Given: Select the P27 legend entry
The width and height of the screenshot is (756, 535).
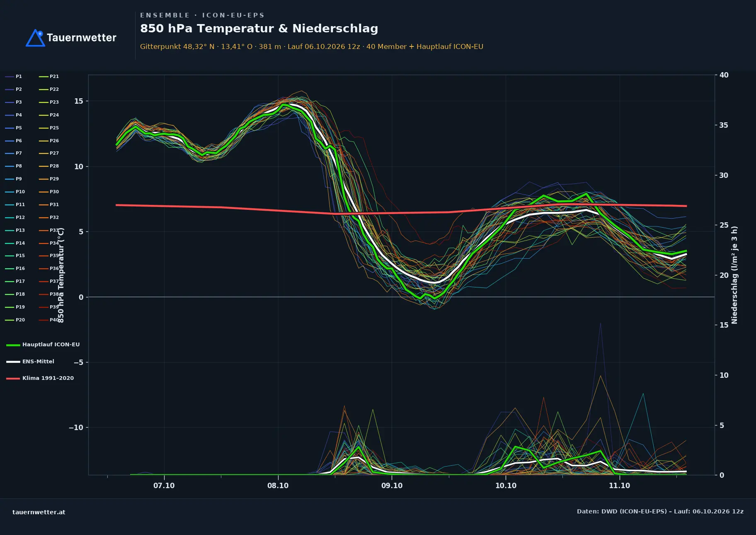Looking at the screenshot, I should pos(49,153).
